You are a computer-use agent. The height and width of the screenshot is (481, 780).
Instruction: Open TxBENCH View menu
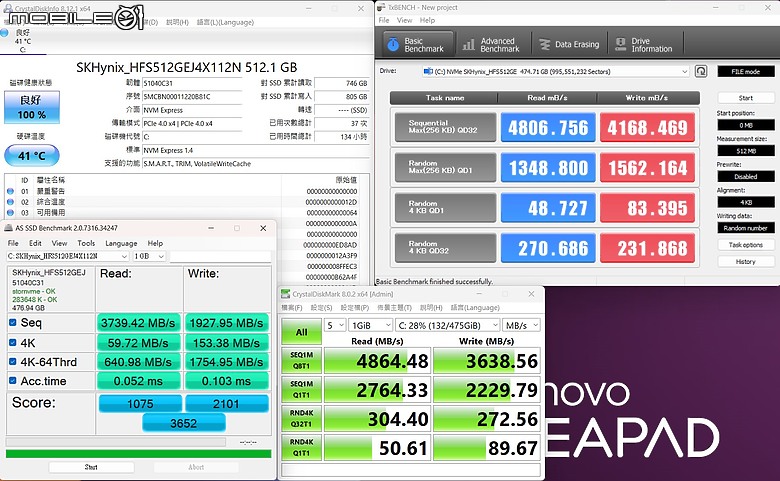[404, 20]
